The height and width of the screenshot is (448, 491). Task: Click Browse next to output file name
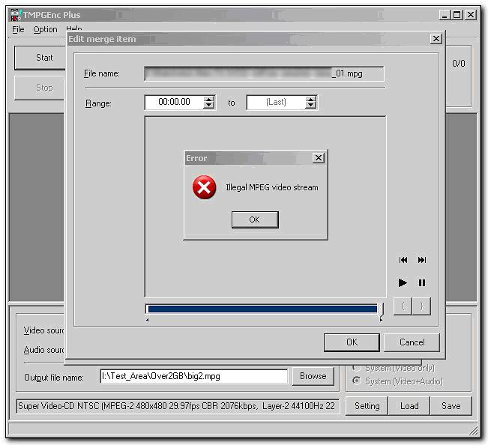click(313, 376)
